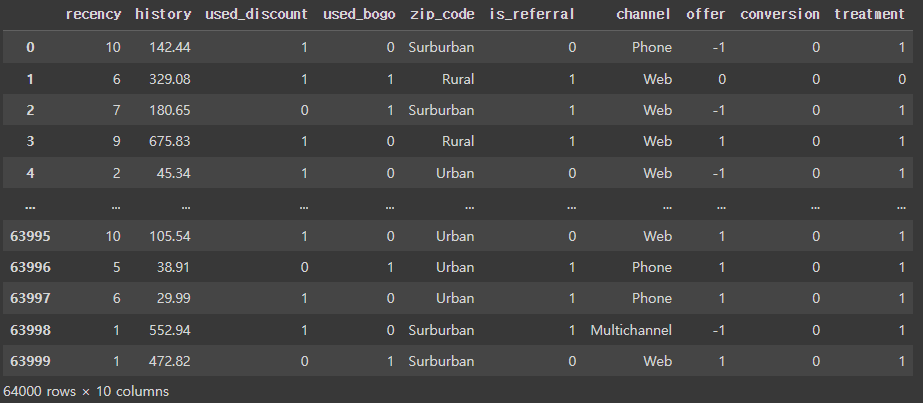Select row index 63996
This screenshot has height=403, width=923.
point(30,267)
